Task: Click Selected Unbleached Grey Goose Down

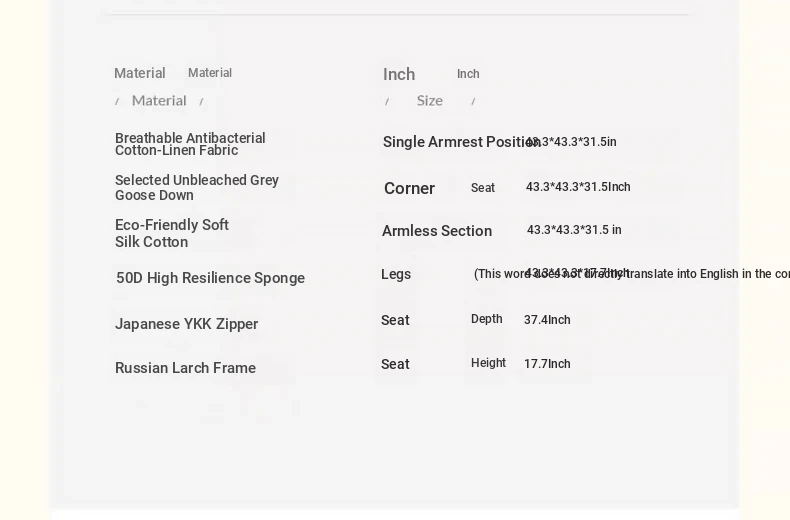Action: (197, 187)
